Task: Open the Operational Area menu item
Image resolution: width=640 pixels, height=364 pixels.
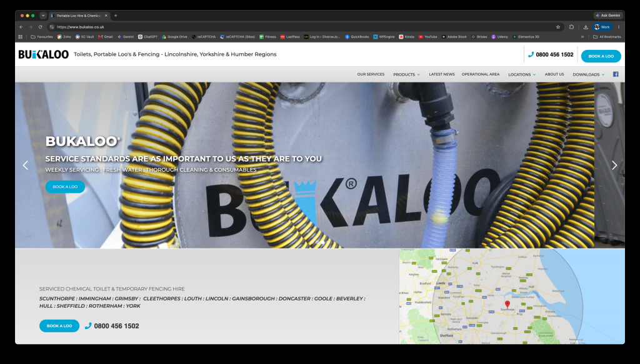Action: point(481,74)
